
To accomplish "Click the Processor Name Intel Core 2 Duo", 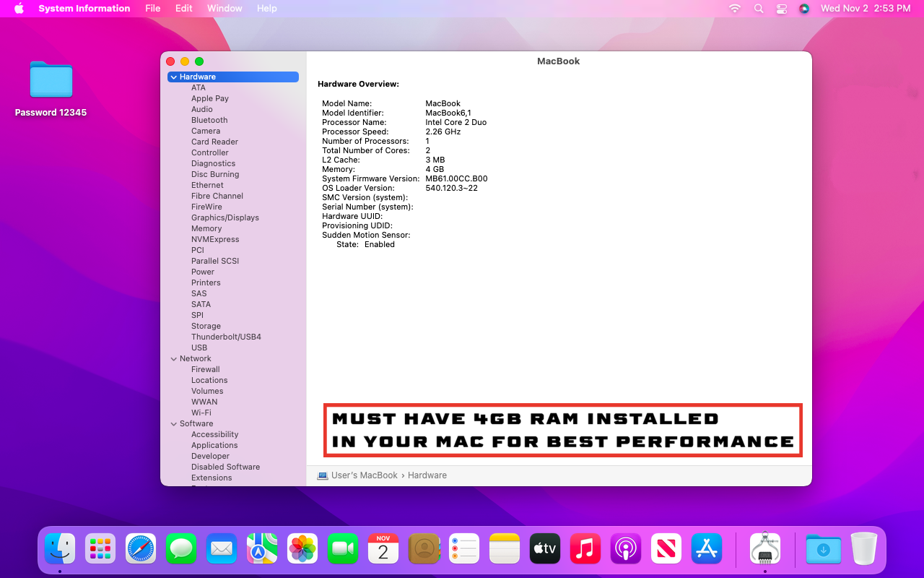I will tap(456, 122).
